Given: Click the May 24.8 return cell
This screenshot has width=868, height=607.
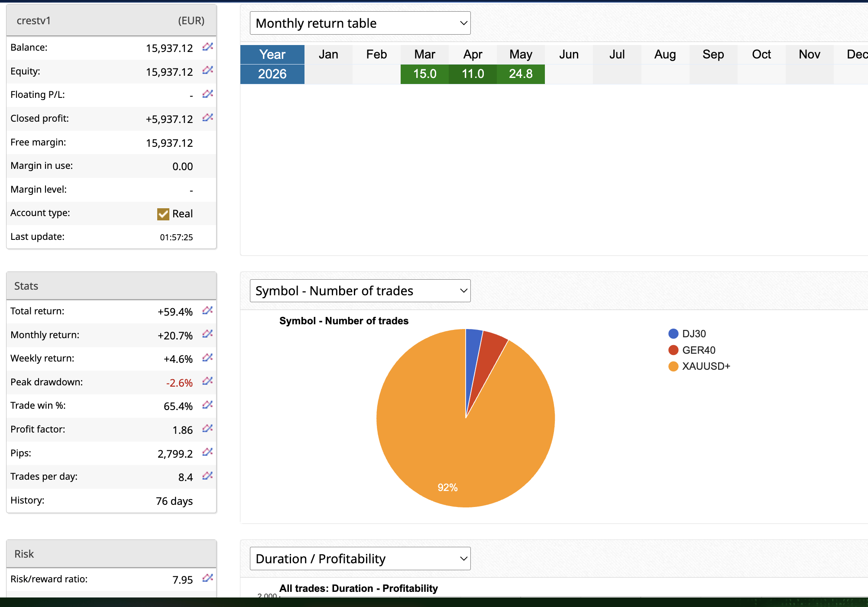Looking at the screenshot, I should coord(521,74).
